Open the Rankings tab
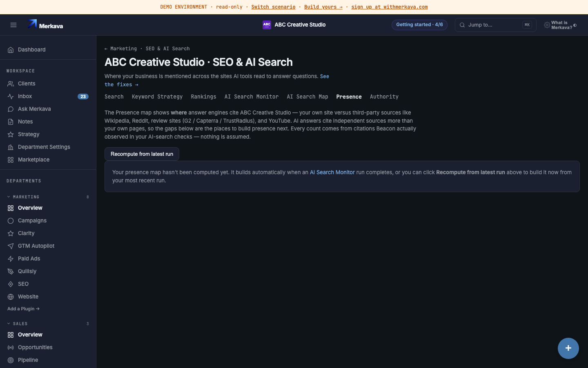 click(x=203, y=97)
